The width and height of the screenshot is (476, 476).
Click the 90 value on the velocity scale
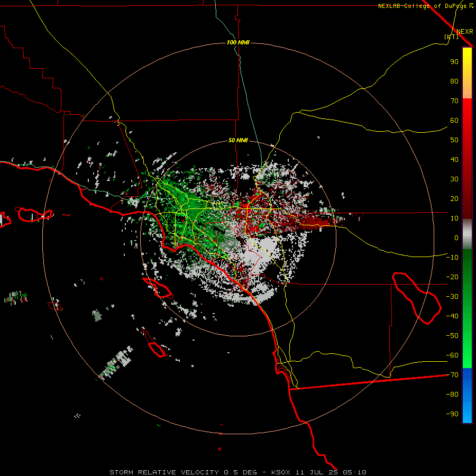click(454, 62)
